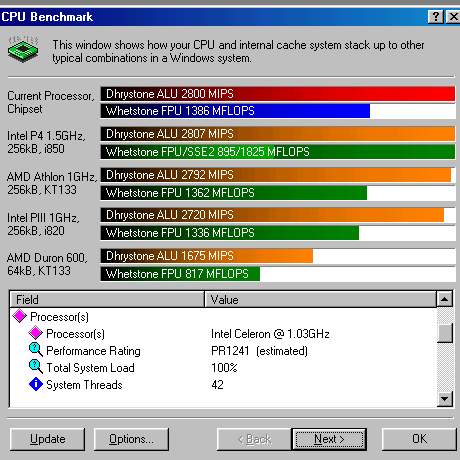Click the Dhrystone ALU 2720 MIPS bar

272,215
